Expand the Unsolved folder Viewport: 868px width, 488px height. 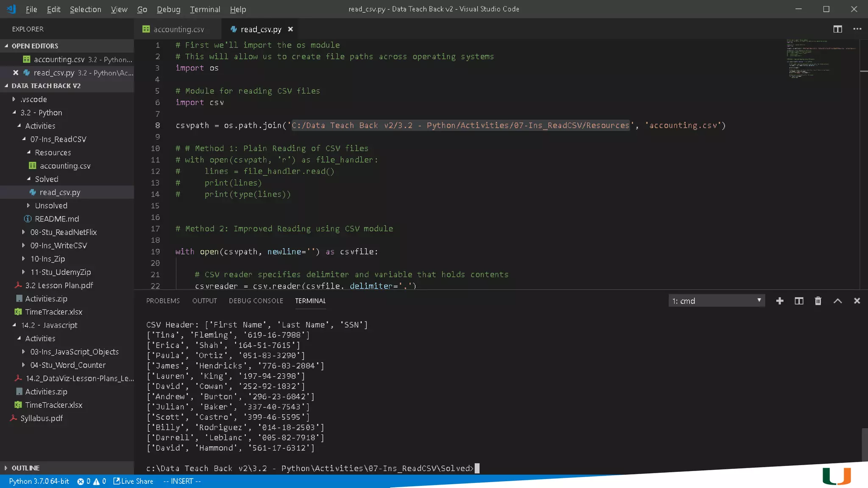point(51,205)
